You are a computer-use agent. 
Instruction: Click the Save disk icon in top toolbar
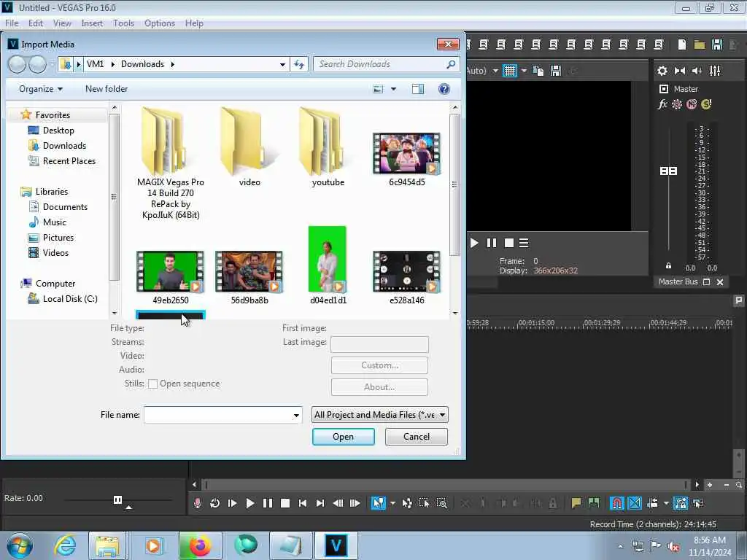tap(717, 44)
